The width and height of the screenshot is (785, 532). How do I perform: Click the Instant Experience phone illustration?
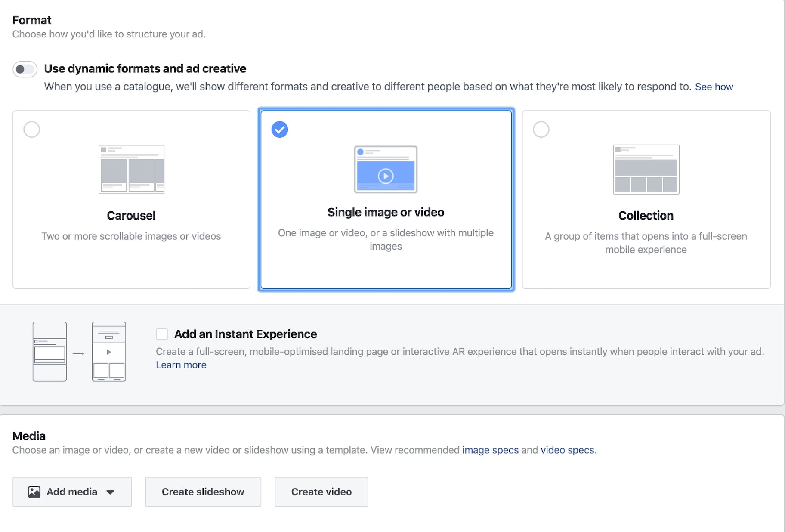[x=49, y=351]
